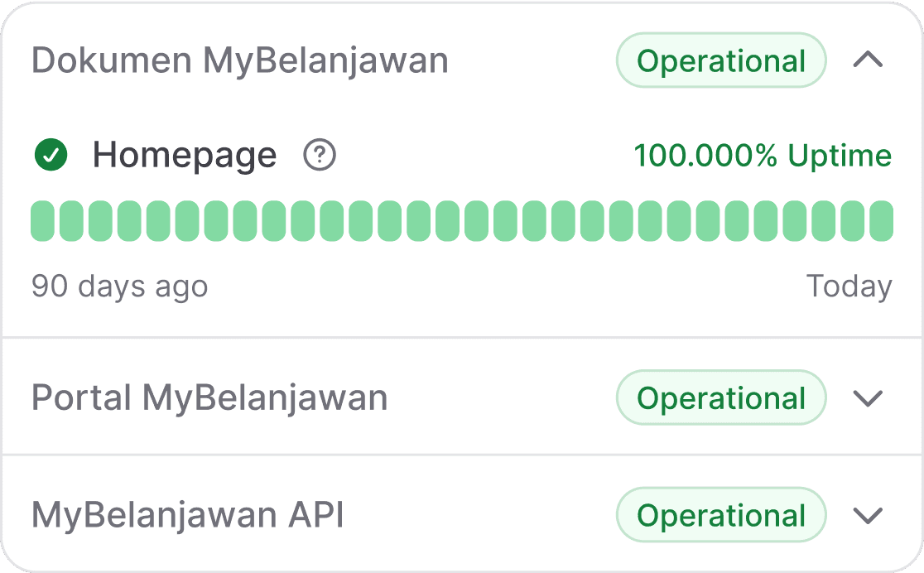Click the green check icon beside Homepage

51,155
